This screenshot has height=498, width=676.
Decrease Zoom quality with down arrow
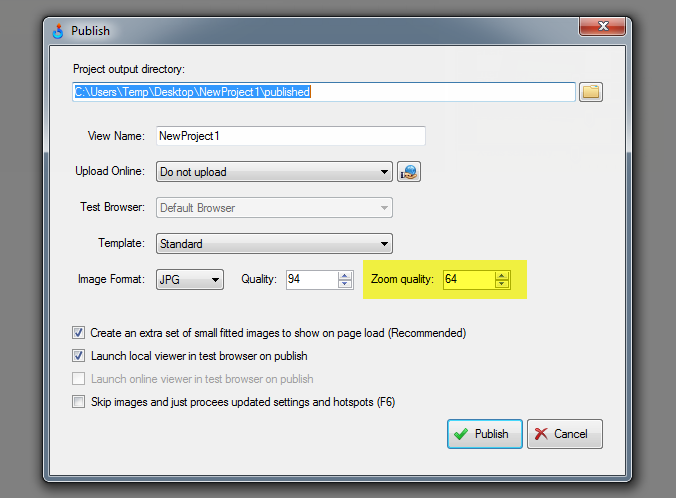click(502, 285)
